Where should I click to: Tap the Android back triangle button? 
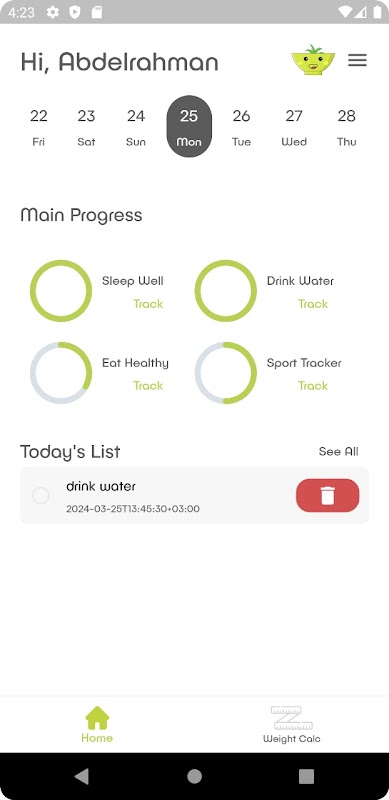click(x=82, y=776)
